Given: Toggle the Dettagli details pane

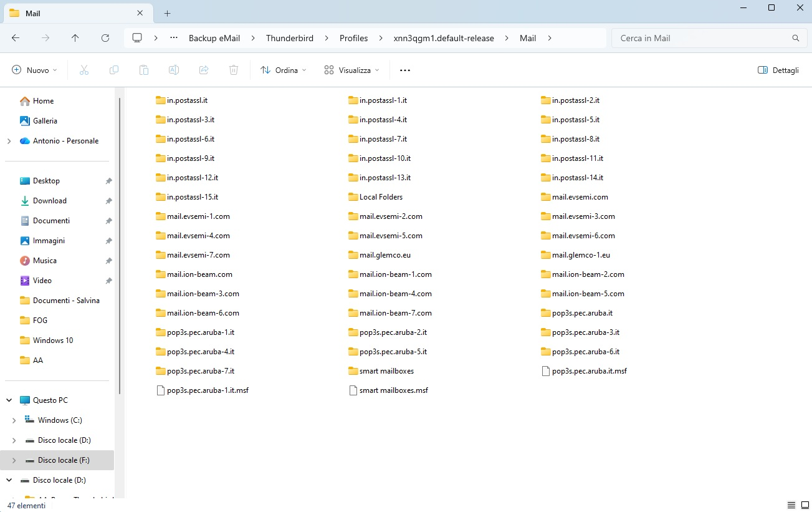Looking at the screenshot, I should (778, 70).
